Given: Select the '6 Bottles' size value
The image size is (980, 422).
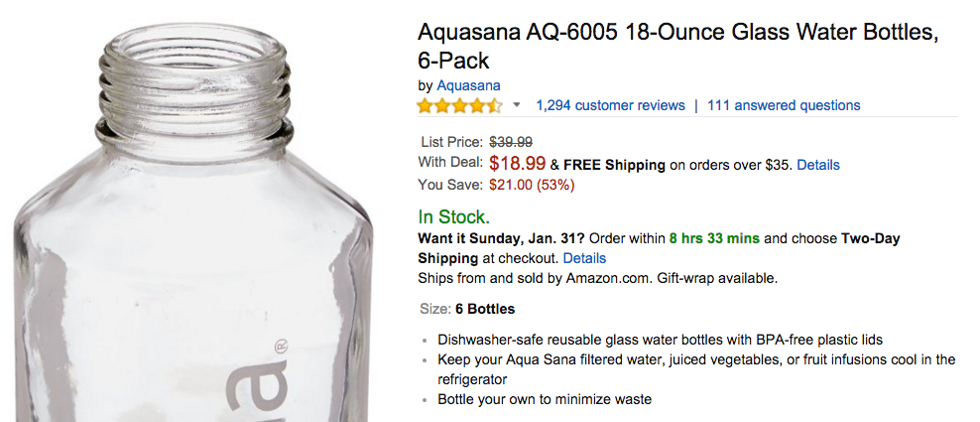Looking at the screenshot, I should 485,309.
